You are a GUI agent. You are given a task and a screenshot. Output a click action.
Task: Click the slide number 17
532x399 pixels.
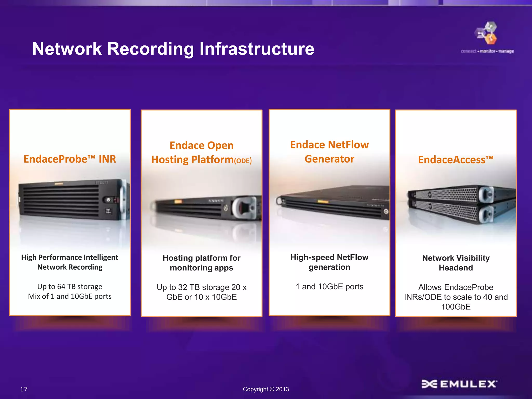24,389
